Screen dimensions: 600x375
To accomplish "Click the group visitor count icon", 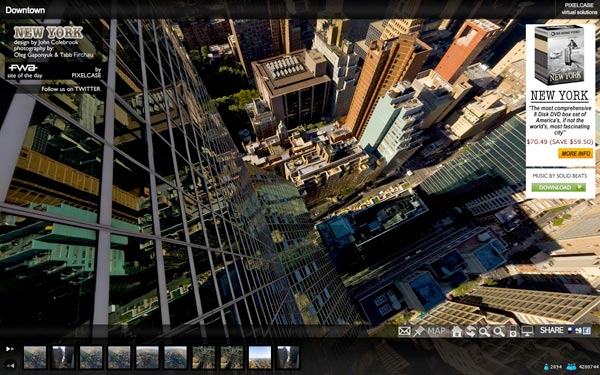I will (x=571, y=367).
